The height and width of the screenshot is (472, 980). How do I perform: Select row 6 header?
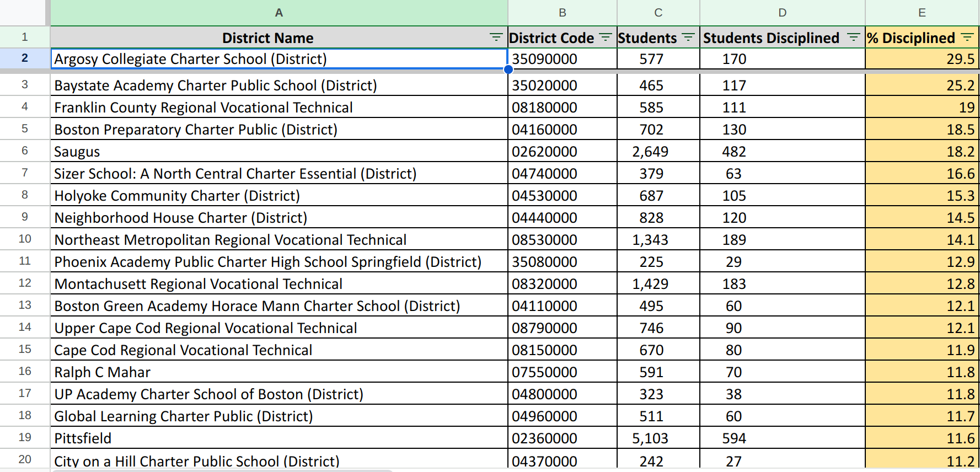click(x=25, y=151)
